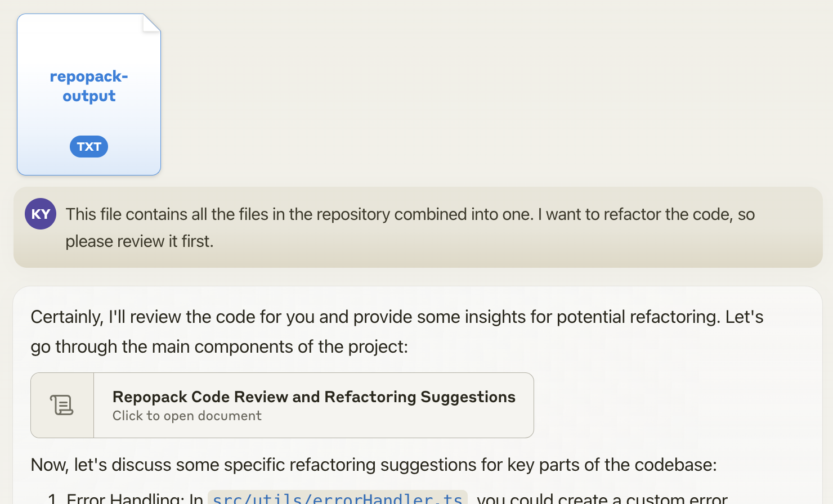The image size is (833, 504).
Task: Click the gray icon panel beside the document title
Action: (62, 404)
